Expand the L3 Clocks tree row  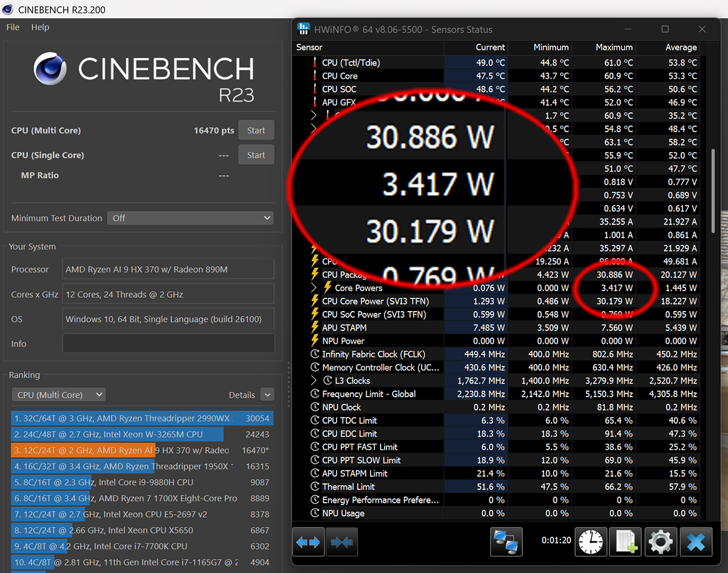[314, 380]
